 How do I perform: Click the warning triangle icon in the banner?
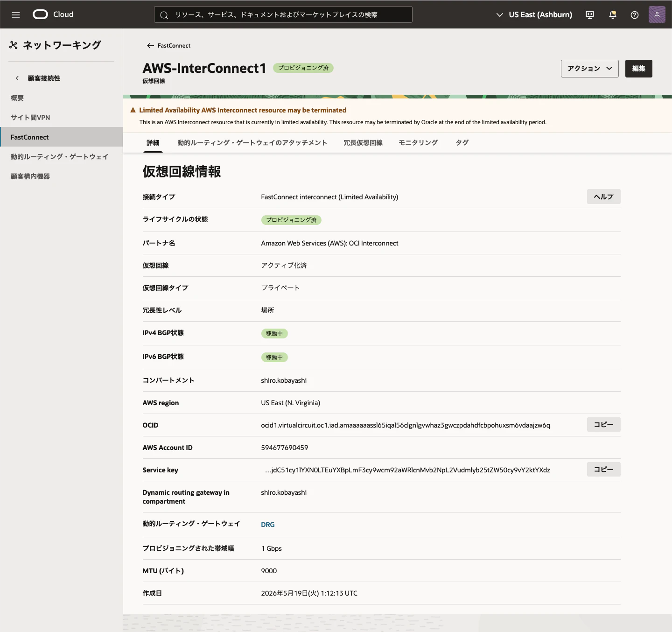(133, 110)
